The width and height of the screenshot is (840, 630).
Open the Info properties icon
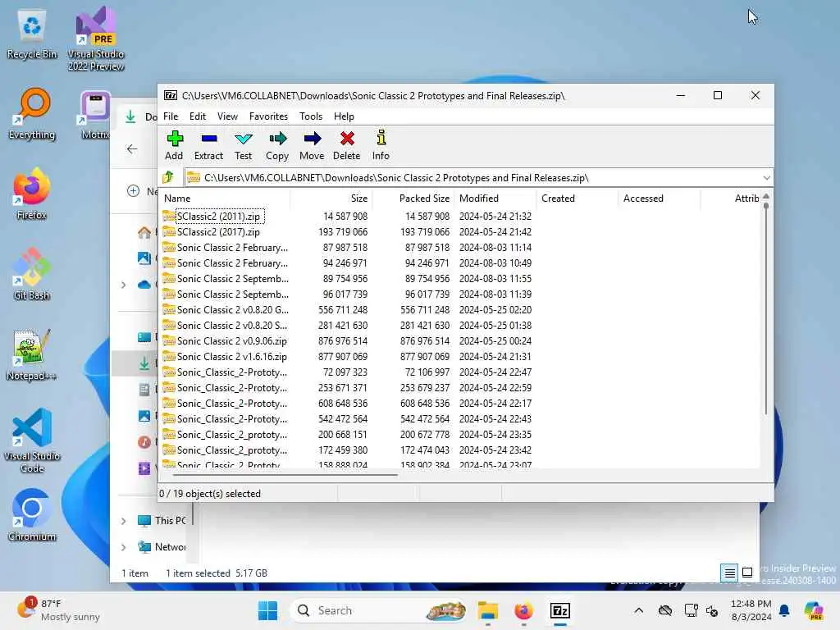click(x=381, y=145)
